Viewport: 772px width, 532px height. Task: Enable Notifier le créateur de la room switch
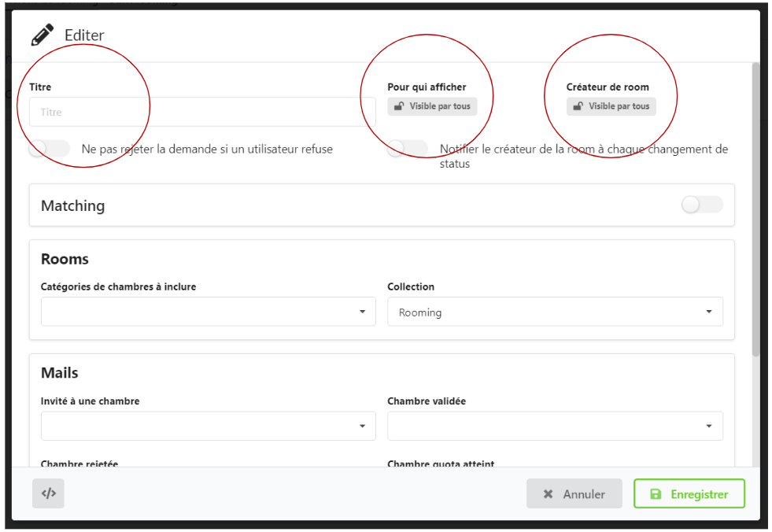coord(408,149)
